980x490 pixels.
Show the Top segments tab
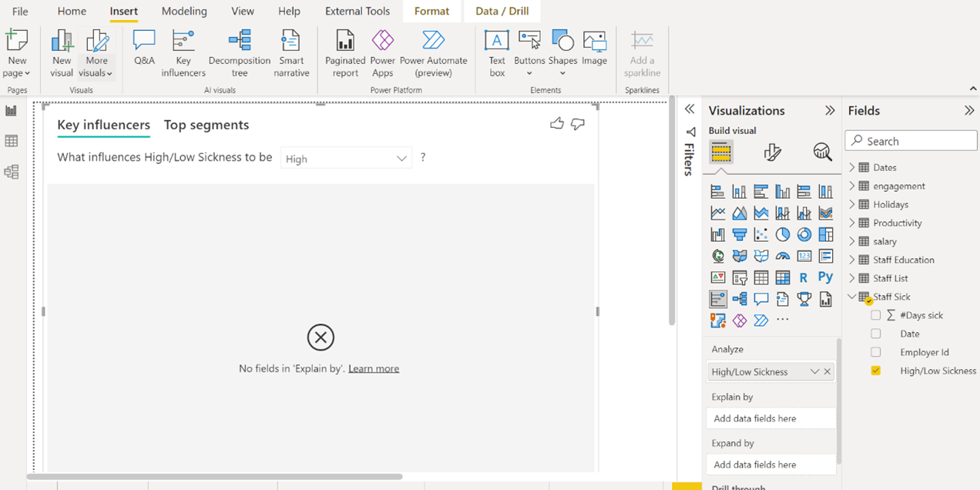click(x=206, y=125)
